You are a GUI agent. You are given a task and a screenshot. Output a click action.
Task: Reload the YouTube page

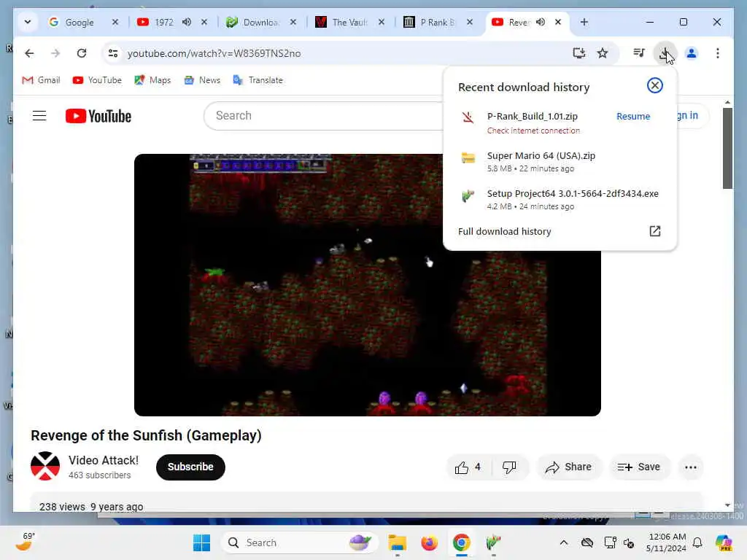[x=82, y=52]
